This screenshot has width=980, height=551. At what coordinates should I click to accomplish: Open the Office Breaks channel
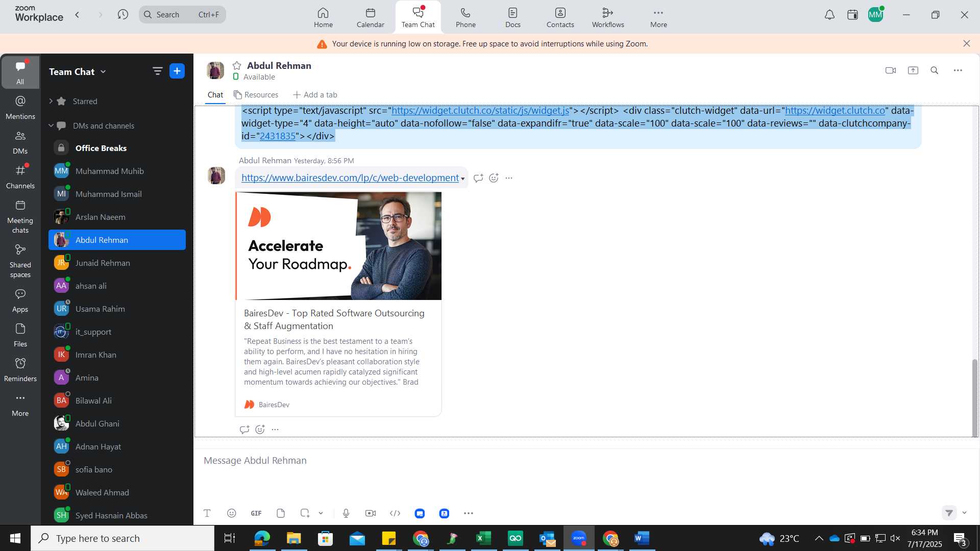pos(117,148)
